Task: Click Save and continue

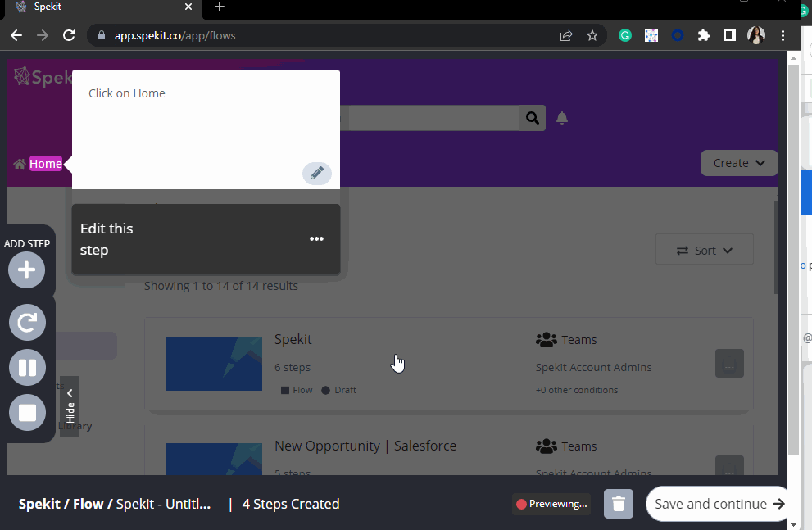Action: [x=719, y=504]
